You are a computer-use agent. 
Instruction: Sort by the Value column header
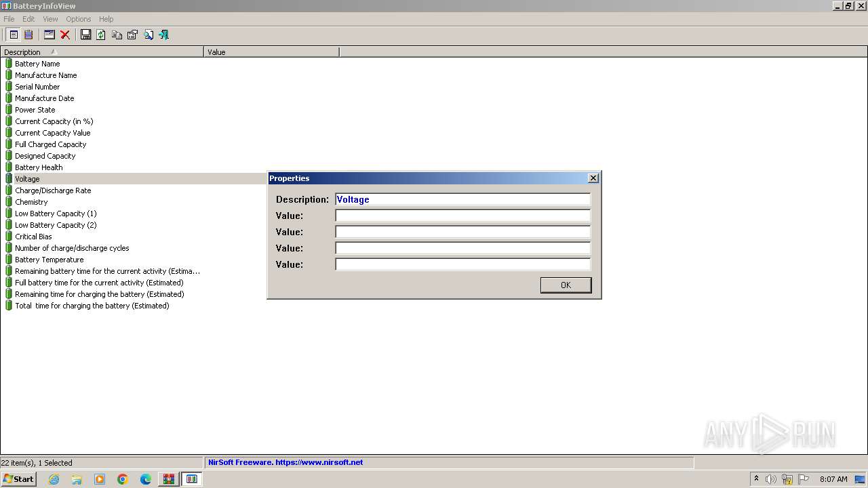click(271, 52)
